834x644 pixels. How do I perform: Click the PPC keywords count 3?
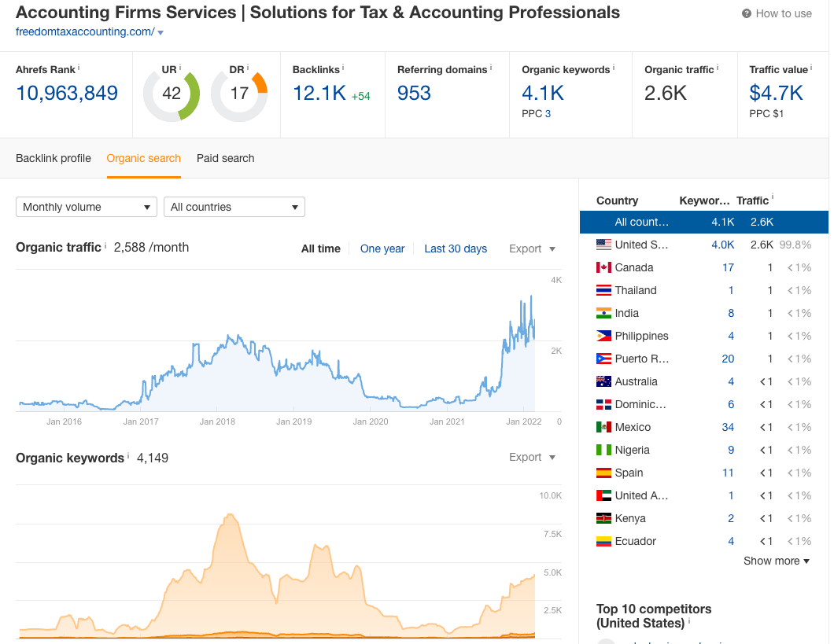(548, 114)
